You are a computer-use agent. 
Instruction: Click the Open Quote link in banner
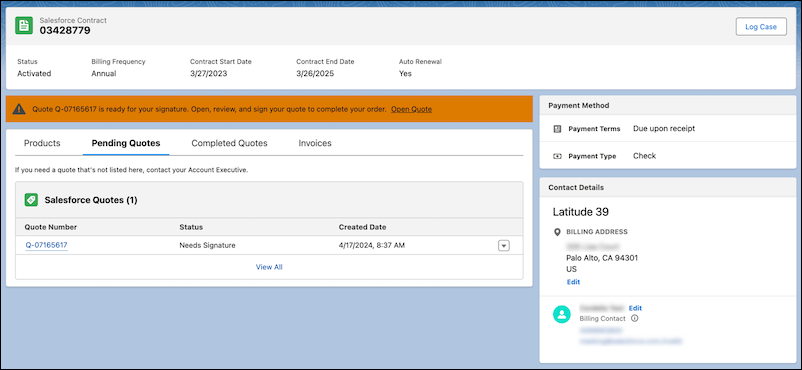coord(411,109)
